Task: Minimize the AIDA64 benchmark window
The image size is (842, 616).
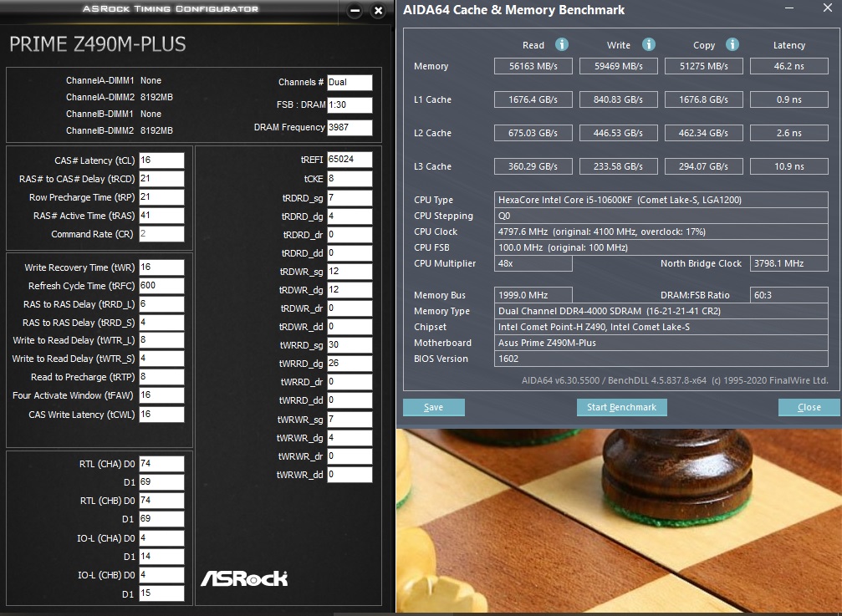Action: (x=789, y=8)
